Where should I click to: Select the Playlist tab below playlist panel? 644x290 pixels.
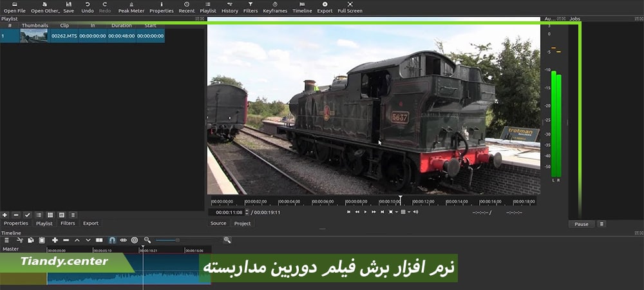[44, 224]
